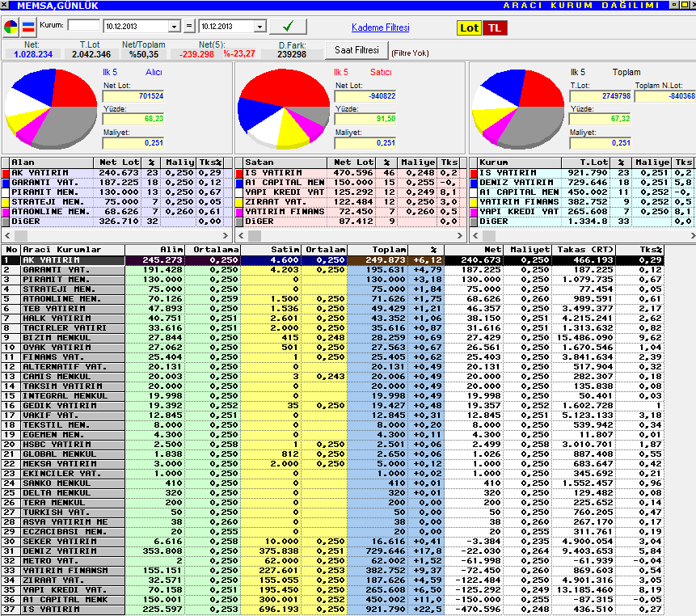Click right scroll arrow in Alan table

coord(225,236)
